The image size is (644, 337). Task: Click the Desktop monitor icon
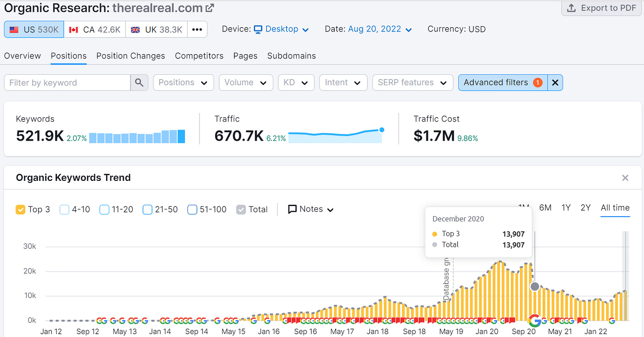[258, 29]
